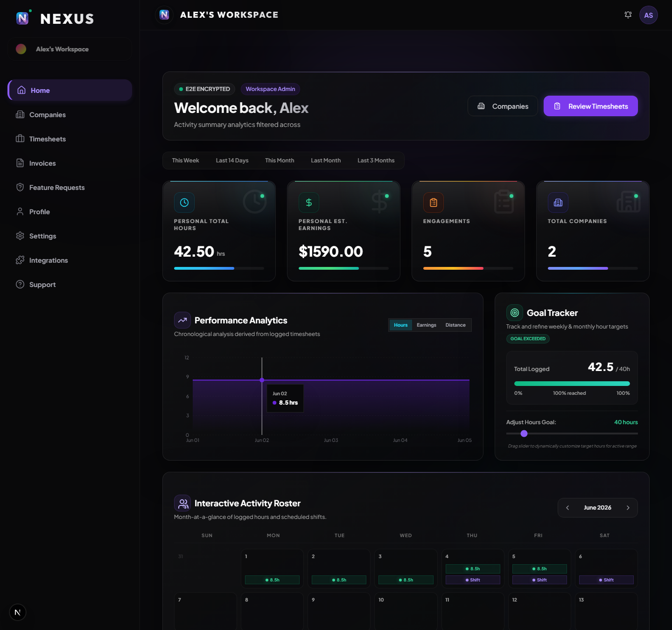Click the June 2026 month label
Image resolution: width=672 pixels, height=630 pixels.
tap(597, 508)
